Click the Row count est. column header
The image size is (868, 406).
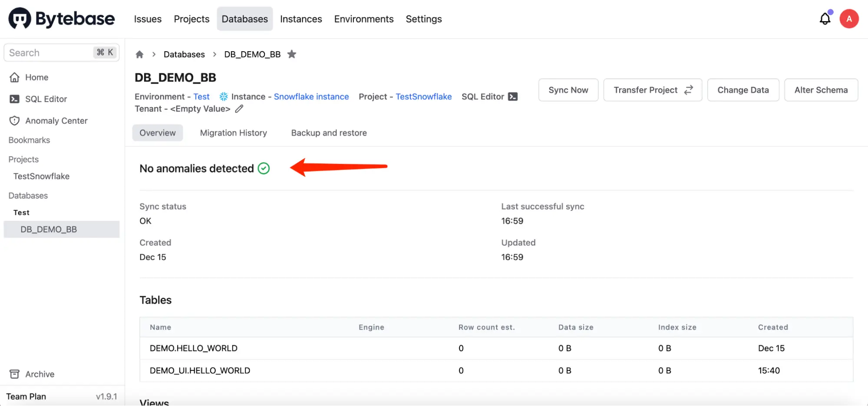(486, 327)
